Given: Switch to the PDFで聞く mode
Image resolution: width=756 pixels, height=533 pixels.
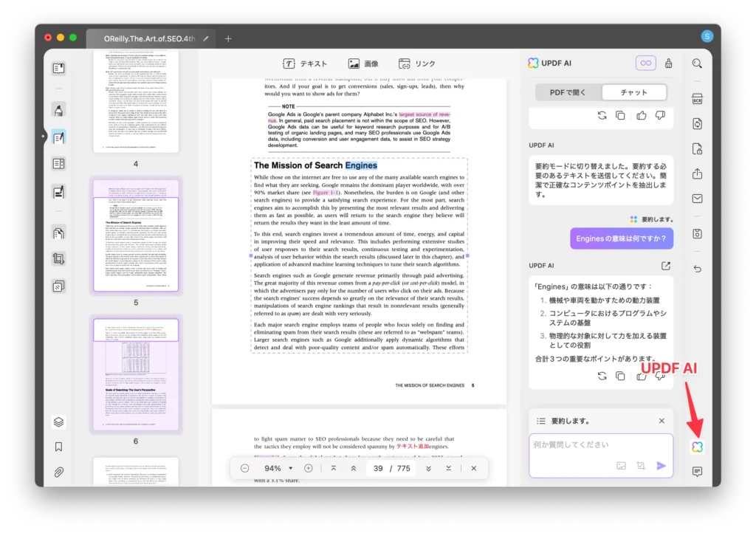Looking at the screenshot, I should click(x=568, y=92).
